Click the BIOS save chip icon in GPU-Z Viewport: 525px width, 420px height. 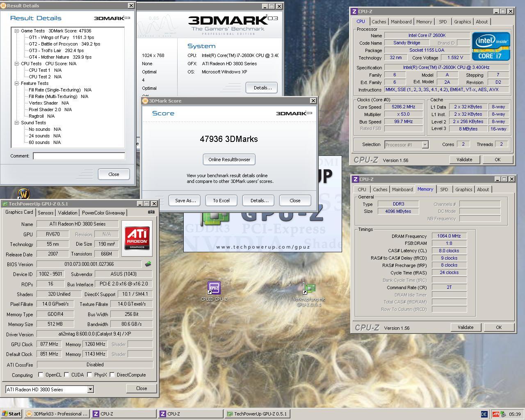(148, 264)
